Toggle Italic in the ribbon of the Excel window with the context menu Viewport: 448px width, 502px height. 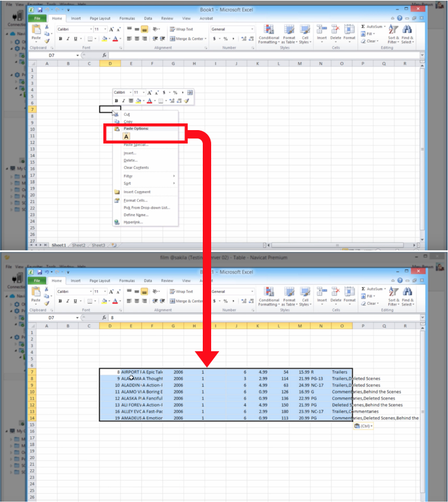pos(68,39)
